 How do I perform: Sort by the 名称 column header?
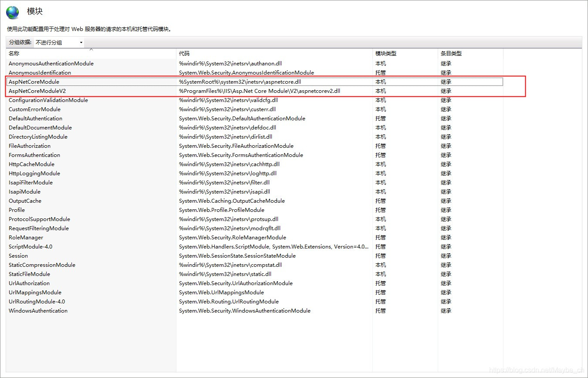tap(91, 53)
